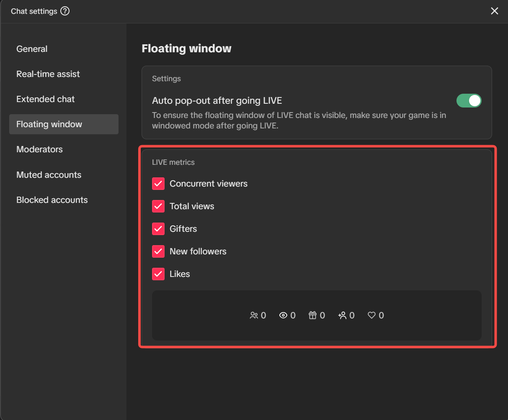Uncheck the Total views metric

[158, 206]
